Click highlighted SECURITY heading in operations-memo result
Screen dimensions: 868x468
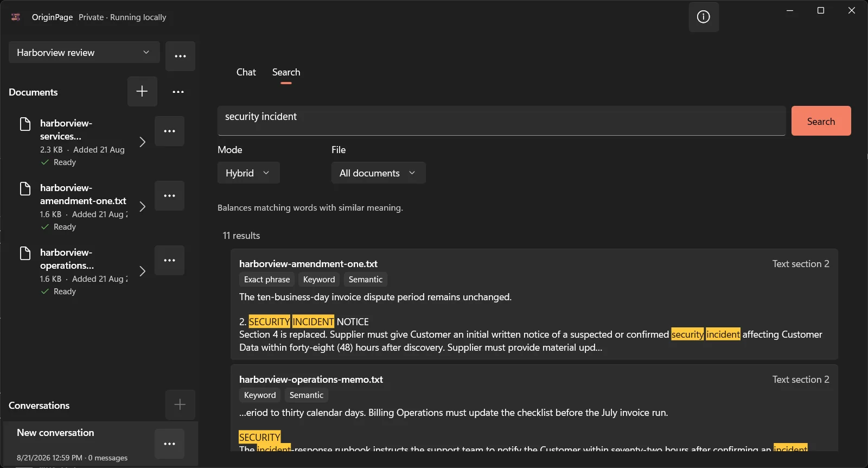point(260,437)
